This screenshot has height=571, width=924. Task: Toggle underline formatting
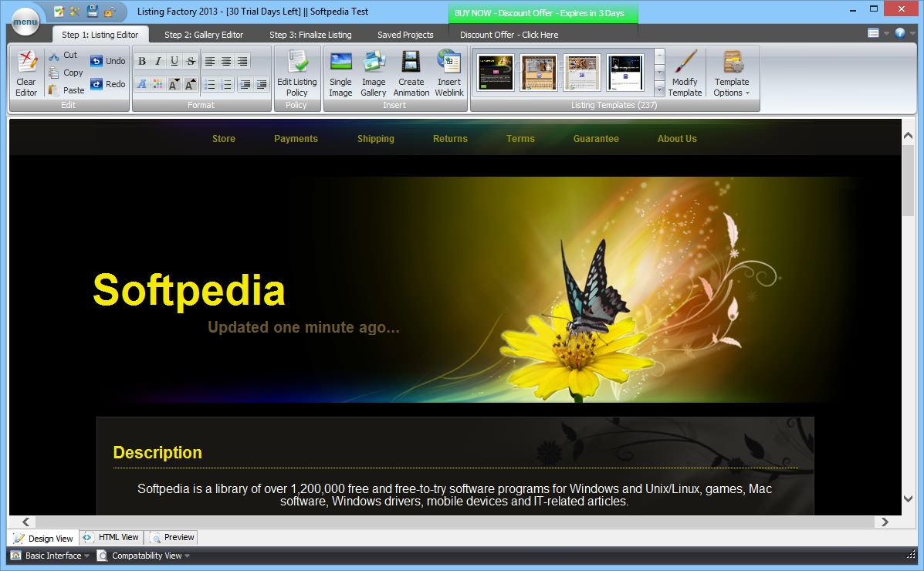point(174,61)
